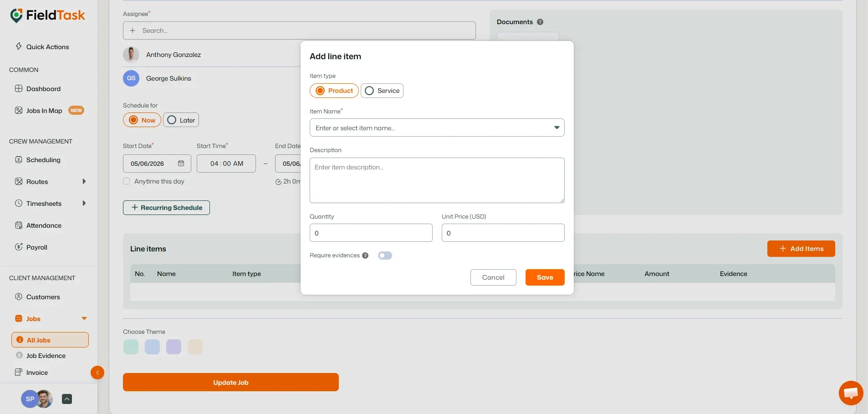
Task: Click the Start Time 04:00 AM field
Action: (x=226, y=164)
